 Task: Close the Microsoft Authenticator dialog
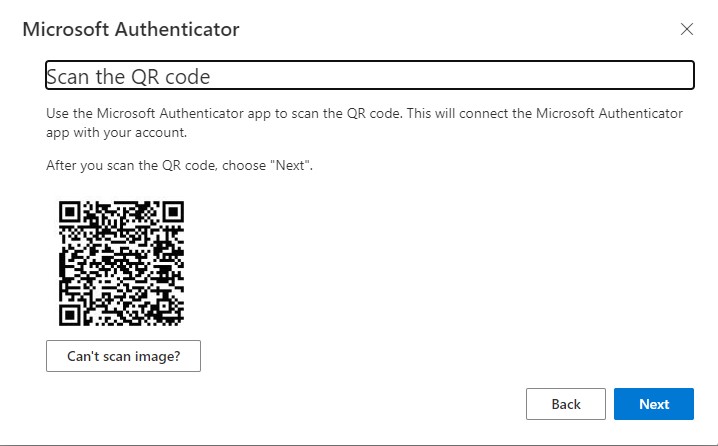tap(686, 29)
